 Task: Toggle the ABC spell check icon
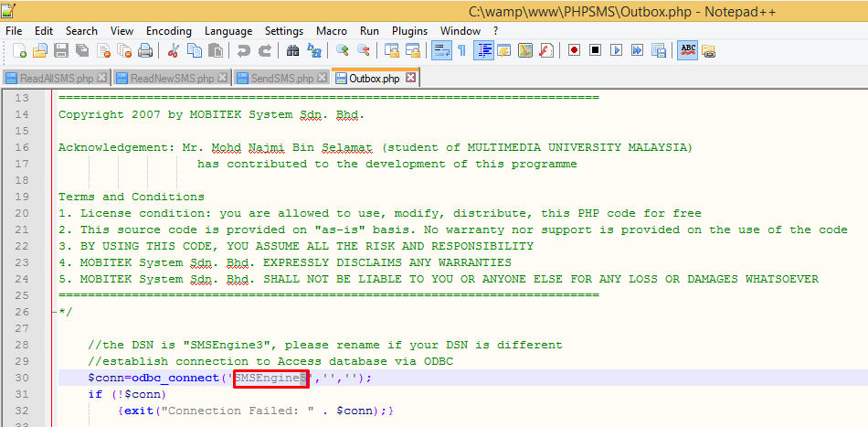pyautogui.click(x=687, y=50)
